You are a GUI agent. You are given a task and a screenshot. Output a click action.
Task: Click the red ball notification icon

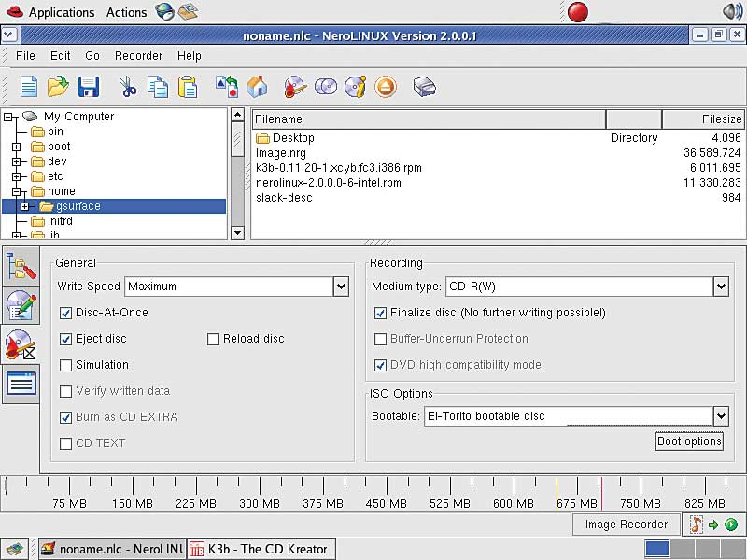pyautogui.click(x=578, y=12)
